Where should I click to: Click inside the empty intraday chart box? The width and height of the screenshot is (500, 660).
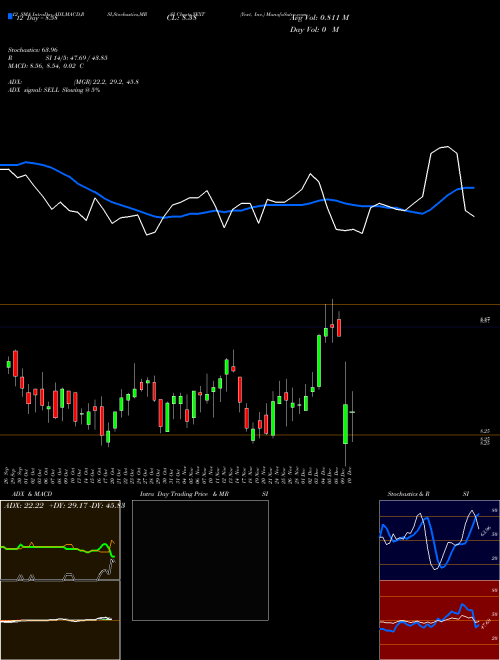pyautogui.click(x=200, y=560)
